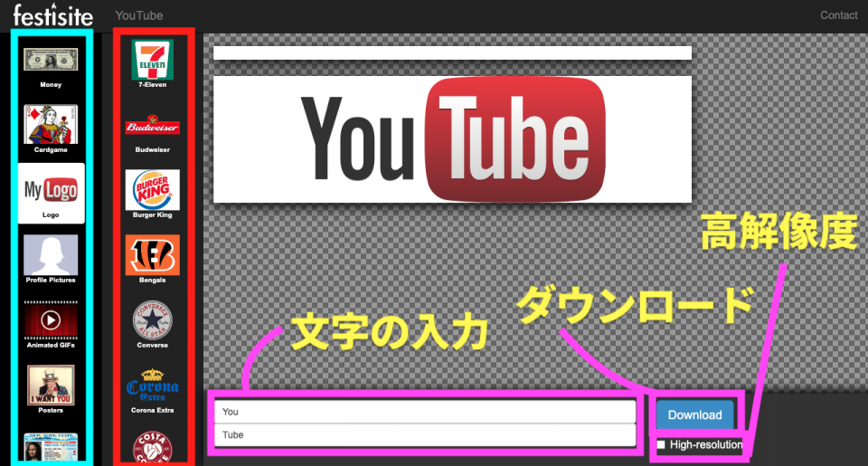Open the festisite logo home link
The width and height of the screenshot is (868, 466).
(x=52, y=15)
